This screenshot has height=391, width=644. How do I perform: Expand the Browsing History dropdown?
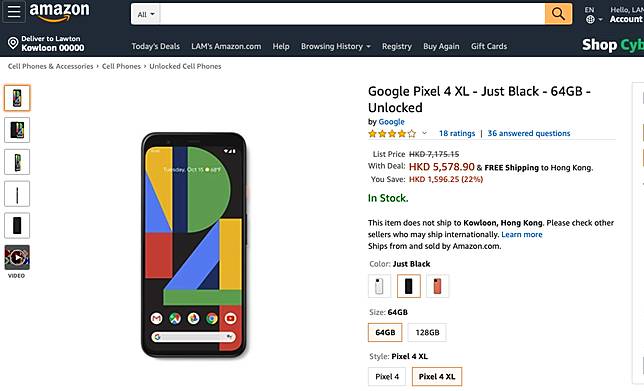[336, 46]
